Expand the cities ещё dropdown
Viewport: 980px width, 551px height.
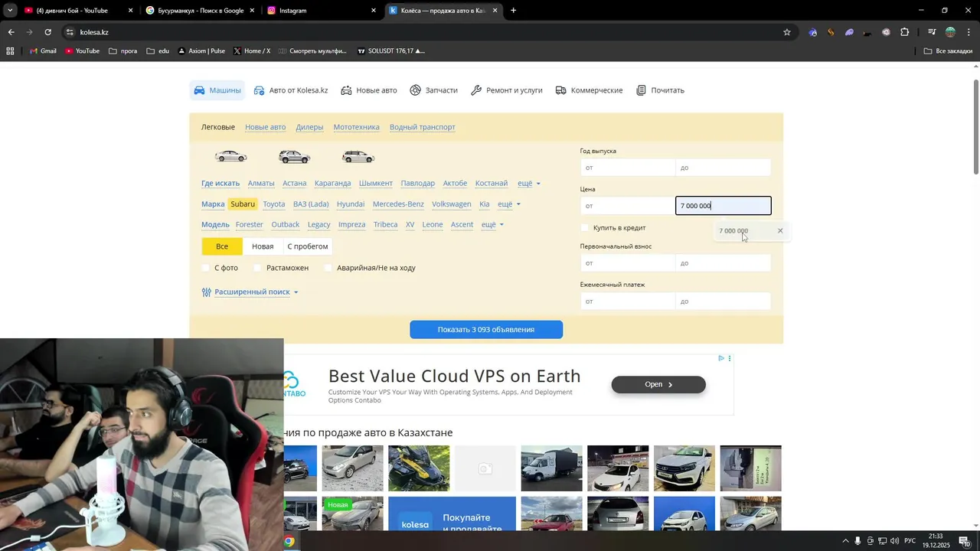529,184
